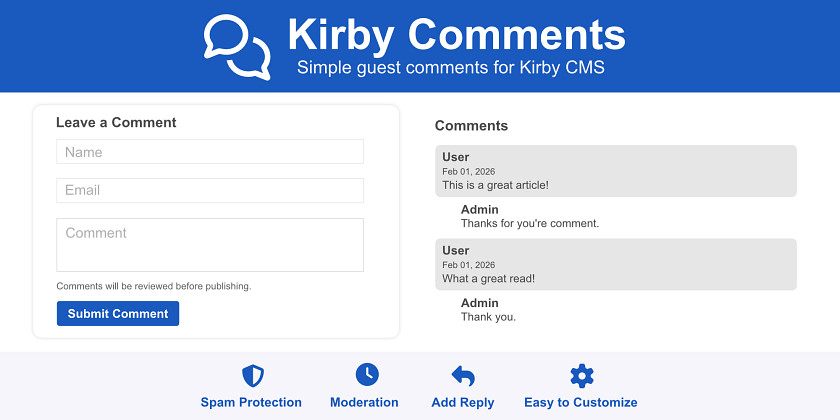Focus the Email input field
The height and width of the screenshot is (420, 840).
point(210,190)
